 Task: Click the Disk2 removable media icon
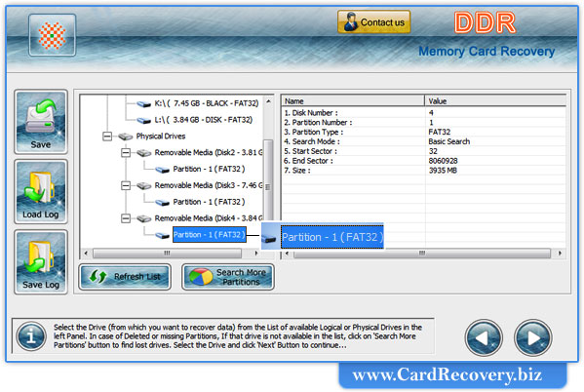[x=143, y=153]
